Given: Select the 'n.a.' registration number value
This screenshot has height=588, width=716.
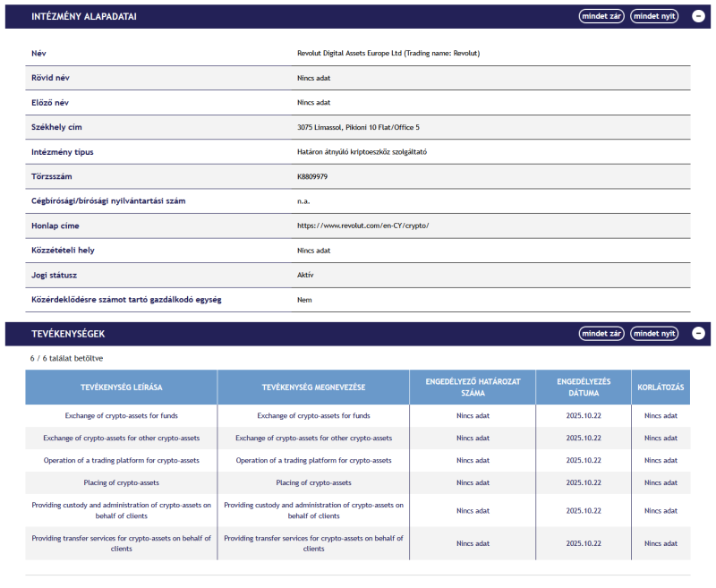Looking at the screenshot, I should (303, 201).
